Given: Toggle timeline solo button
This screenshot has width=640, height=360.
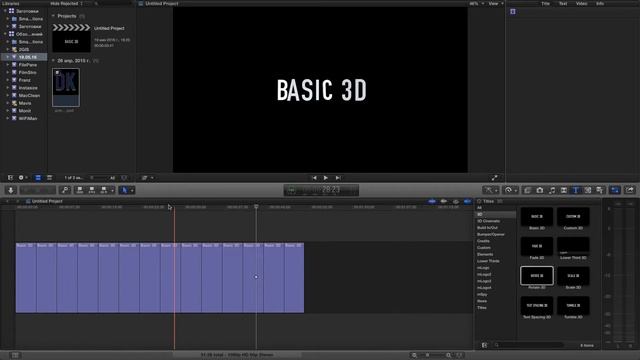Looking at the screenshot, I should (x=456, y=202).
